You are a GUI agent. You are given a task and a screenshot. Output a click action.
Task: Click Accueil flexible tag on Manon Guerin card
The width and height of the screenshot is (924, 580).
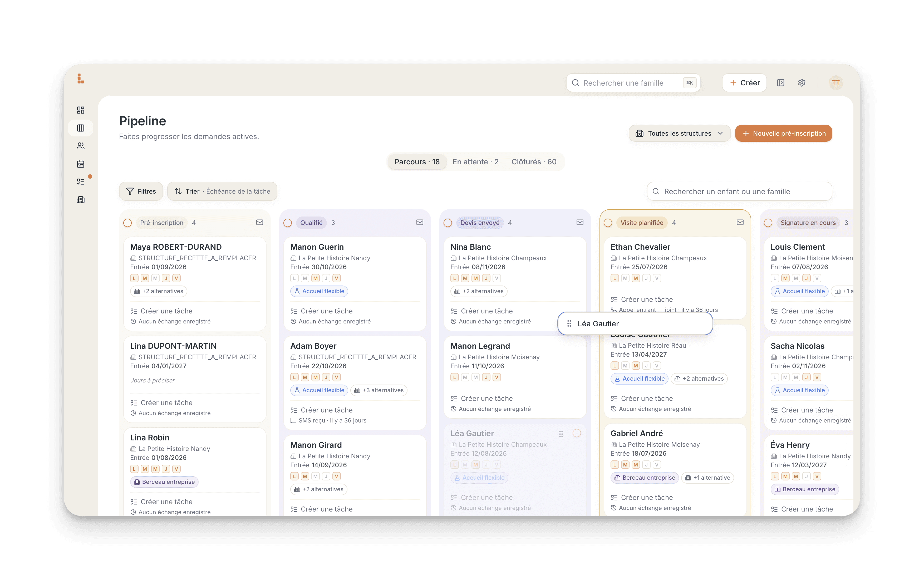click(319, 291)
